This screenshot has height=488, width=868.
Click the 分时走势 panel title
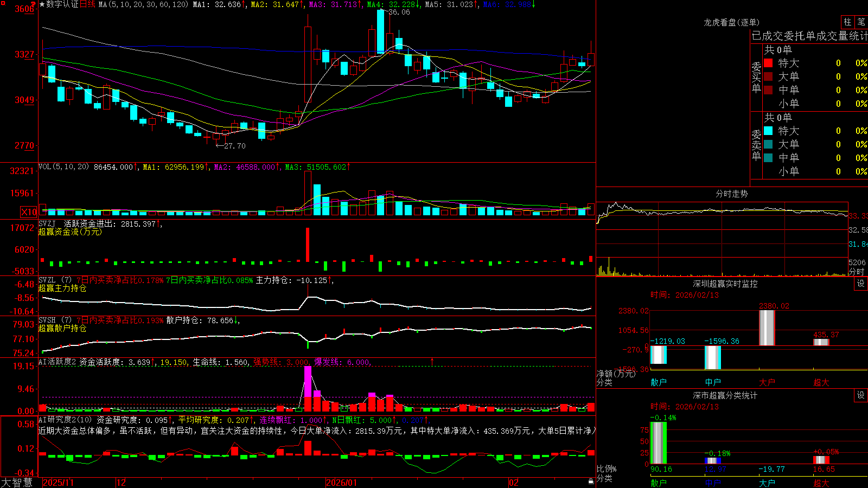coord(731,194)
